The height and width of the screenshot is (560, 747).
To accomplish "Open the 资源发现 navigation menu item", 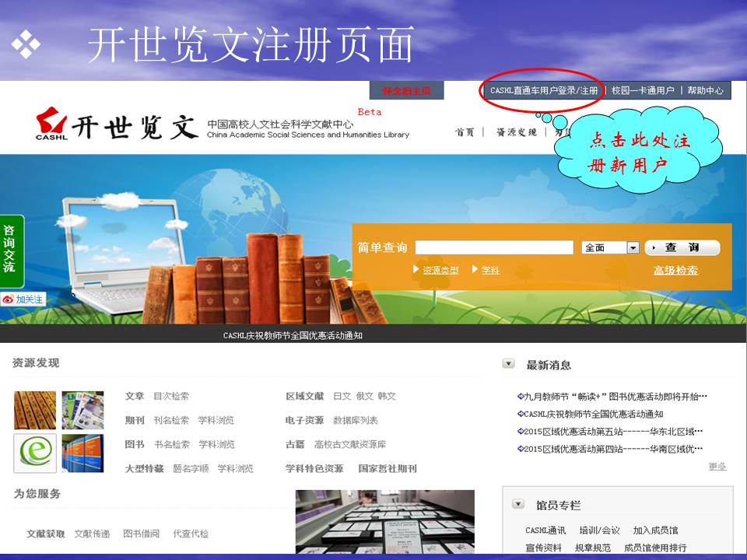I will [517, 132].
